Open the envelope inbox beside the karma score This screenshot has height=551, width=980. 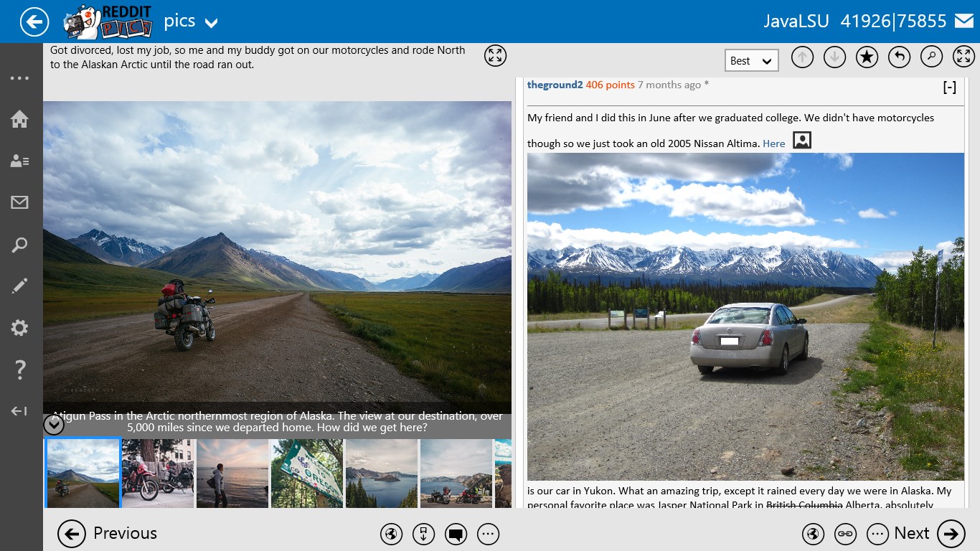963,22
